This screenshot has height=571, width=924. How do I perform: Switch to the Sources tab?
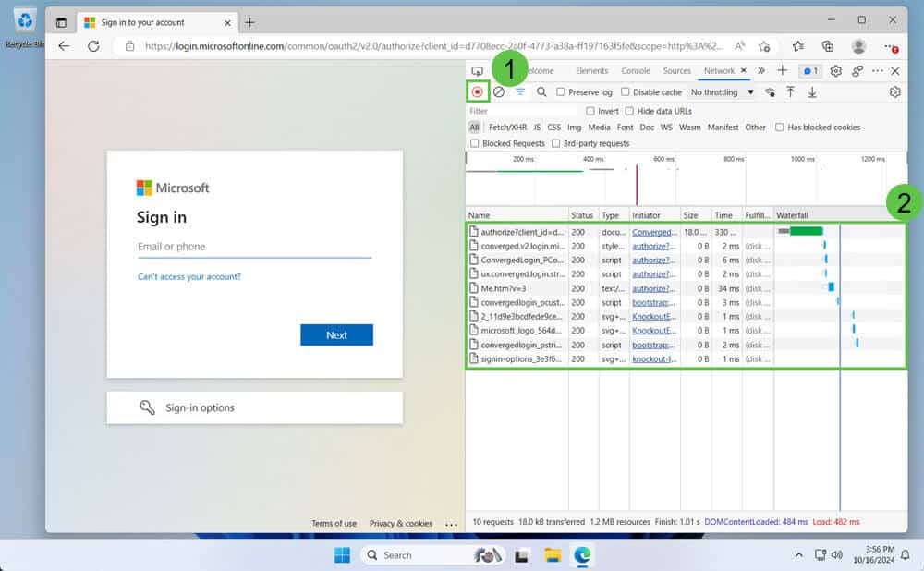(676, 71)
